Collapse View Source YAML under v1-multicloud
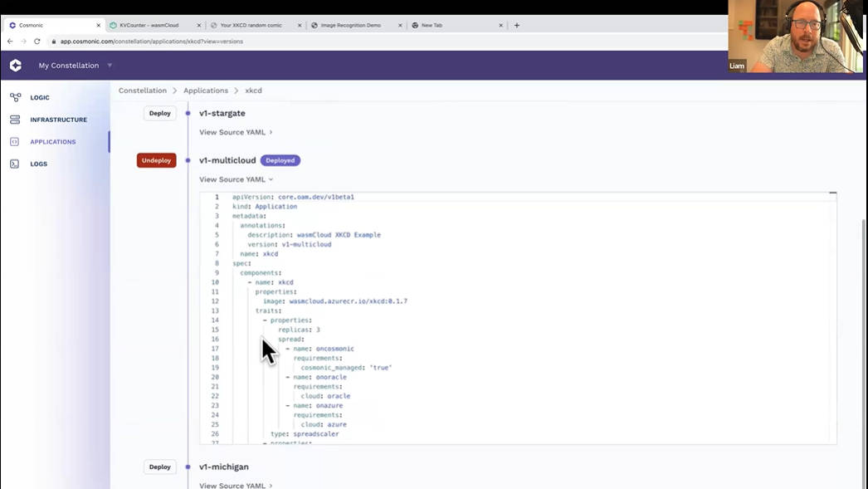 point(236,179)
